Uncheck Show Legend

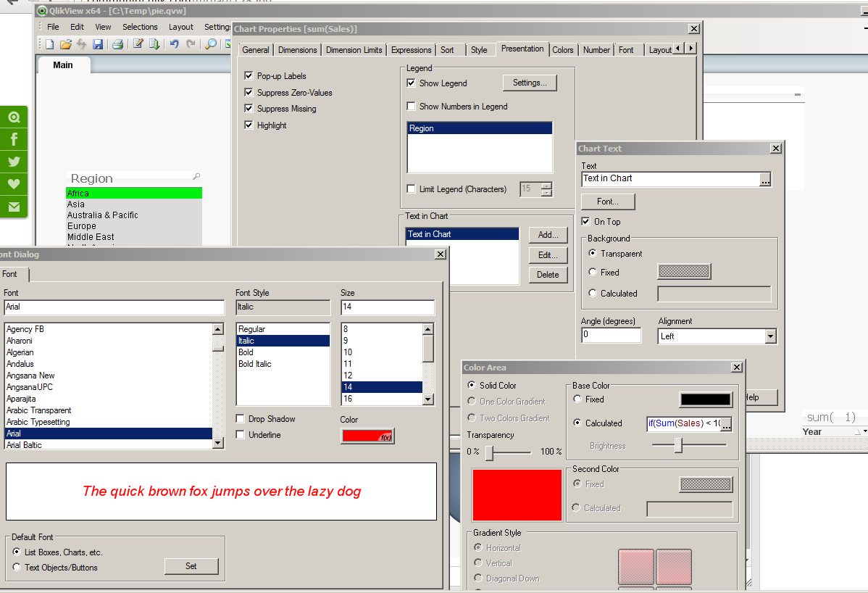[x=411, y=83]
